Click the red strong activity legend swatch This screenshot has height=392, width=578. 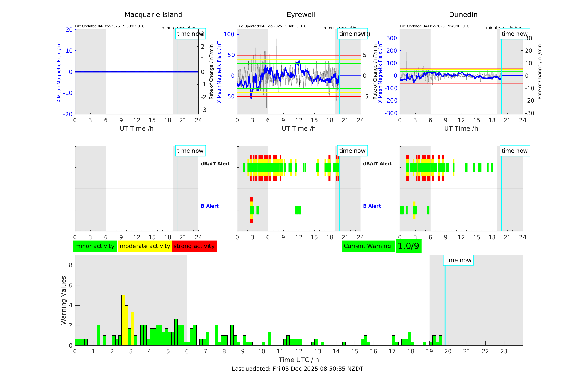pyautogui.click(x=194, y=246)
